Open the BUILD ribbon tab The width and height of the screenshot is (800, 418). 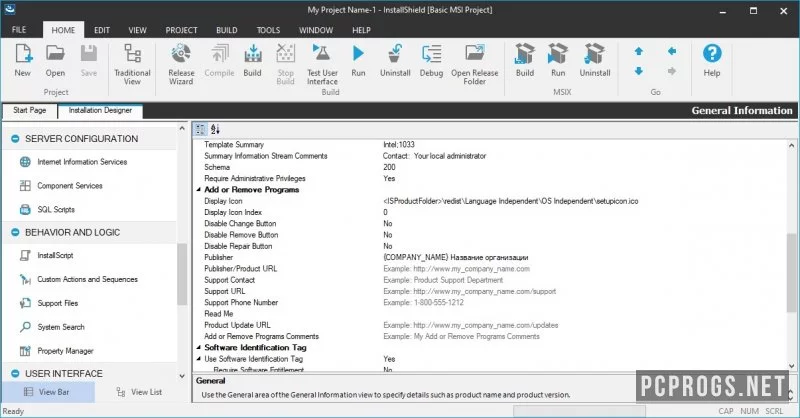click(x=227, y=30)
